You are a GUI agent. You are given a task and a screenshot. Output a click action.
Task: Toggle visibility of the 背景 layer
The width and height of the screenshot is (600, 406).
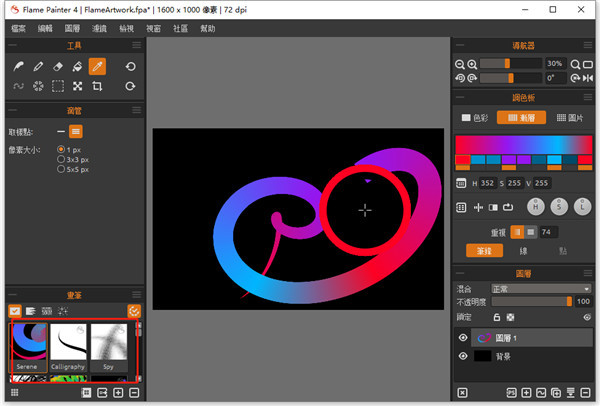point(463,356)
